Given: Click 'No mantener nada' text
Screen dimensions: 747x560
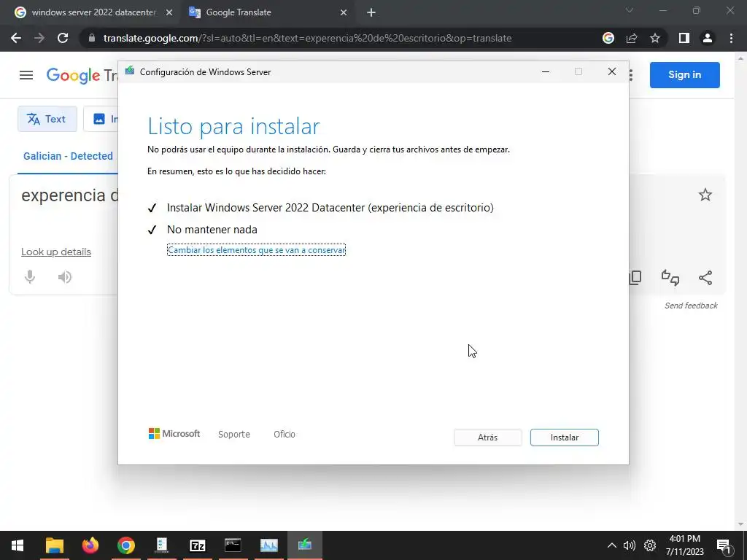Looking at the screenshot, I should coord(212,230).
